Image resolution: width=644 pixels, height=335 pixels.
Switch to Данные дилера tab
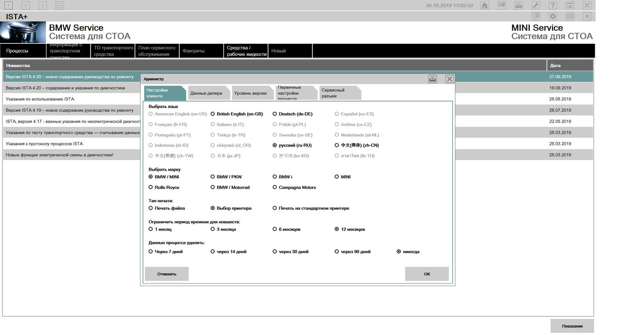tap(208, 93)
